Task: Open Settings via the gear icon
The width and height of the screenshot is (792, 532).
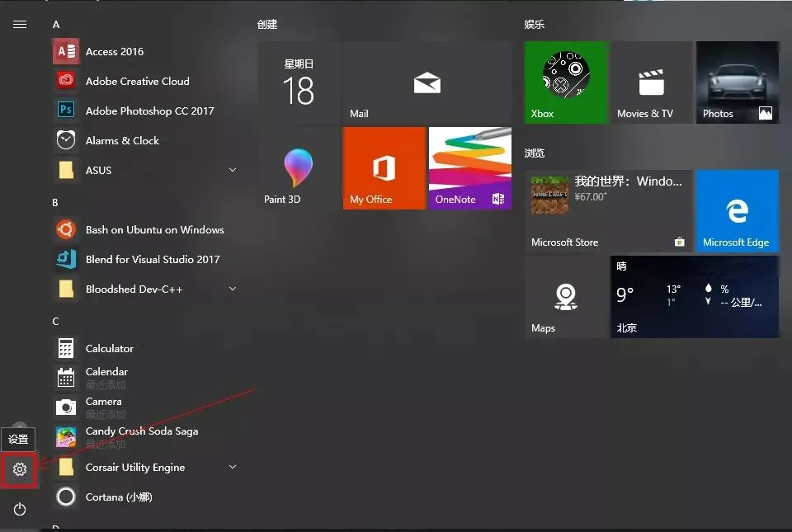Action: (19, 469)
